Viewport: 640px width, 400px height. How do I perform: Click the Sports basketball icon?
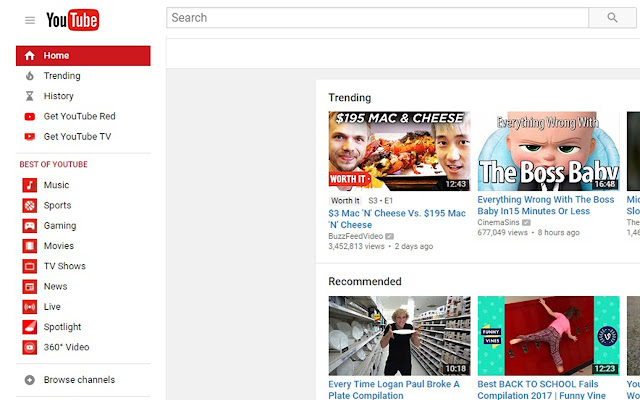[29, 205]
